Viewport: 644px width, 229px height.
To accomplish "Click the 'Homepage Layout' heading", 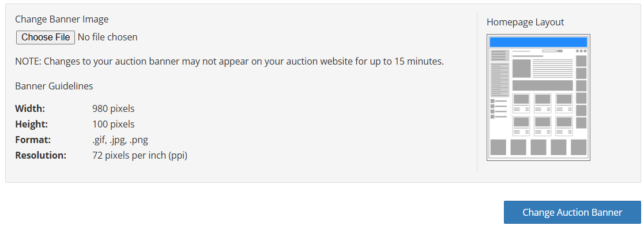I will point(525,22).
